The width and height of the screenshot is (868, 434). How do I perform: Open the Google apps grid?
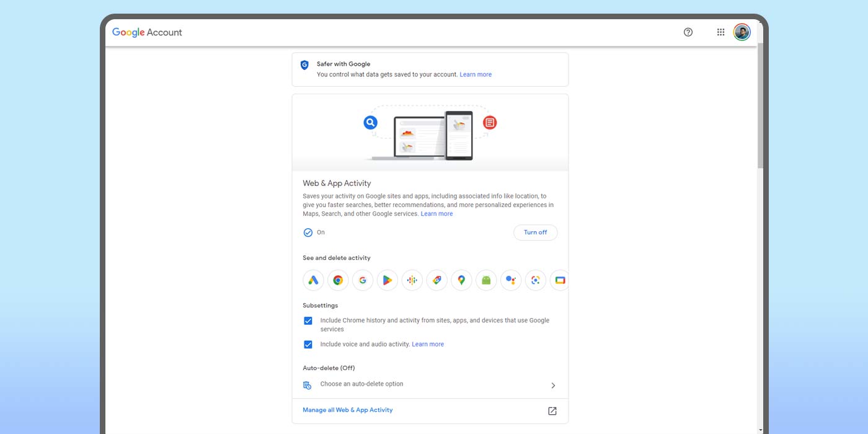pos(720,32)
